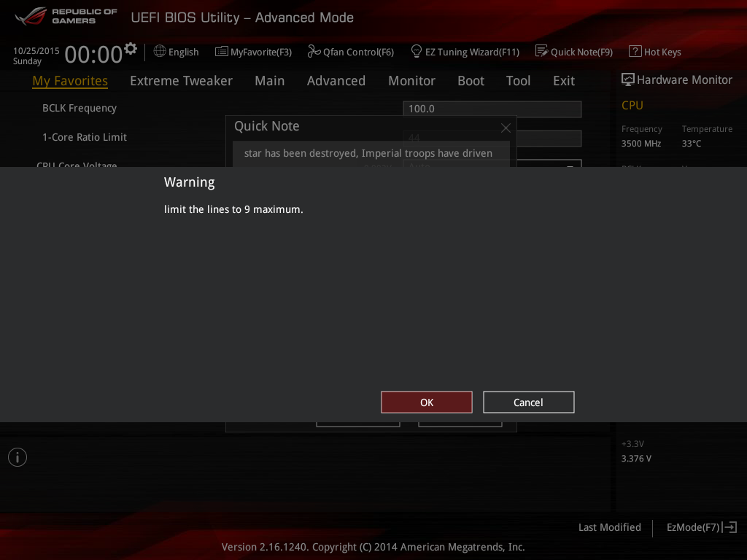
Task: Click the info icon at bottom left
Action: (x=18, y=457)
